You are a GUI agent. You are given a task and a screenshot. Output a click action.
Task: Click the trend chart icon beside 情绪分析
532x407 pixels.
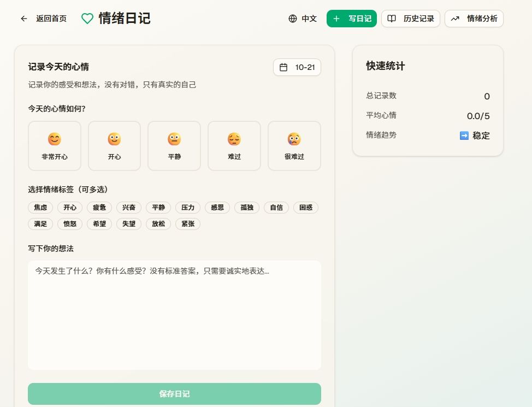(455, 18)
